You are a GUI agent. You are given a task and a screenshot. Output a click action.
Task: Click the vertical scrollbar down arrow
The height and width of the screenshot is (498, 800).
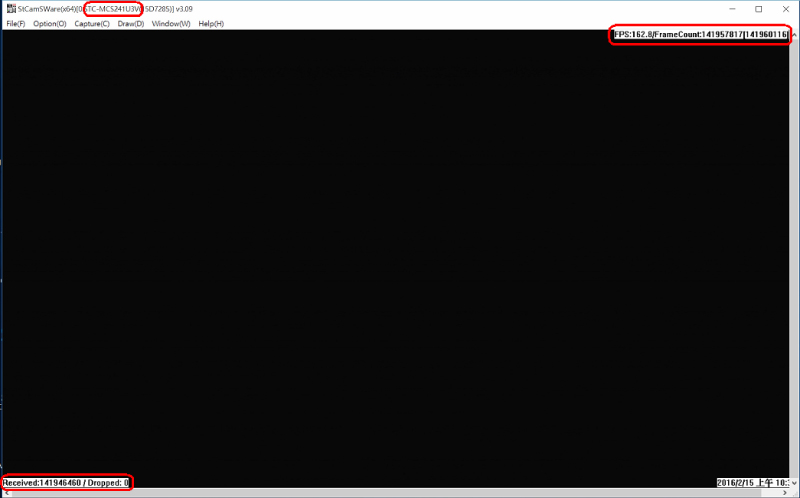tap(794, 483)
